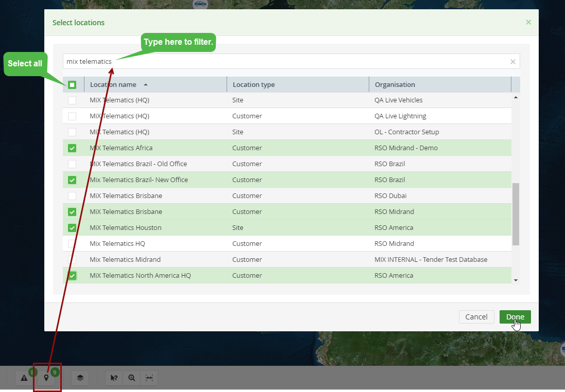565x392 pixels.
Task: Check MiX Telematics (HQ) row for QA Live Lightning
Action: click(72, 116)
